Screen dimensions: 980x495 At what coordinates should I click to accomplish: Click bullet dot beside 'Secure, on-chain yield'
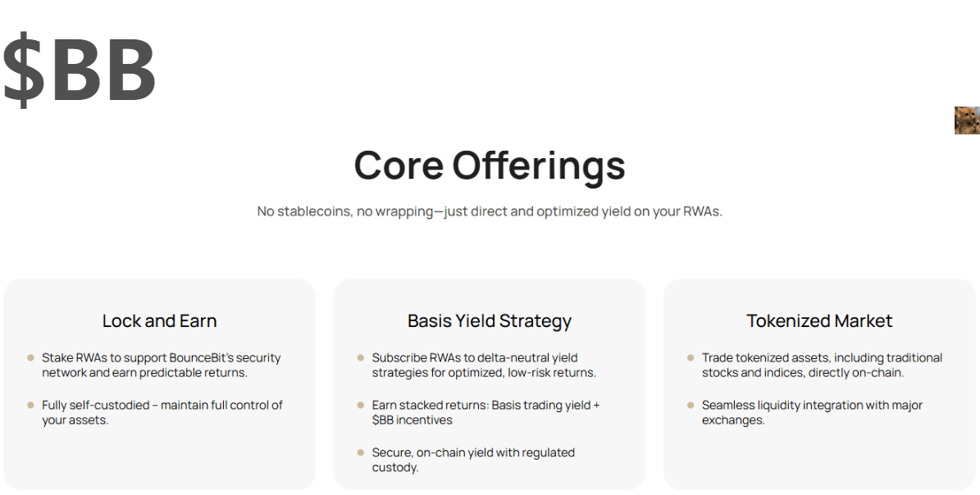pyautogui.click(x=361, y=452)
